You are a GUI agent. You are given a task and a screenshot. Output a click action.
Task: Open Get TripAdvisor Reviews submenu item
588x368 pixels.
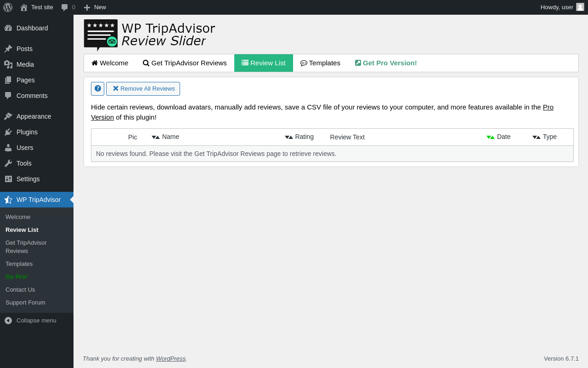point(26,247)
